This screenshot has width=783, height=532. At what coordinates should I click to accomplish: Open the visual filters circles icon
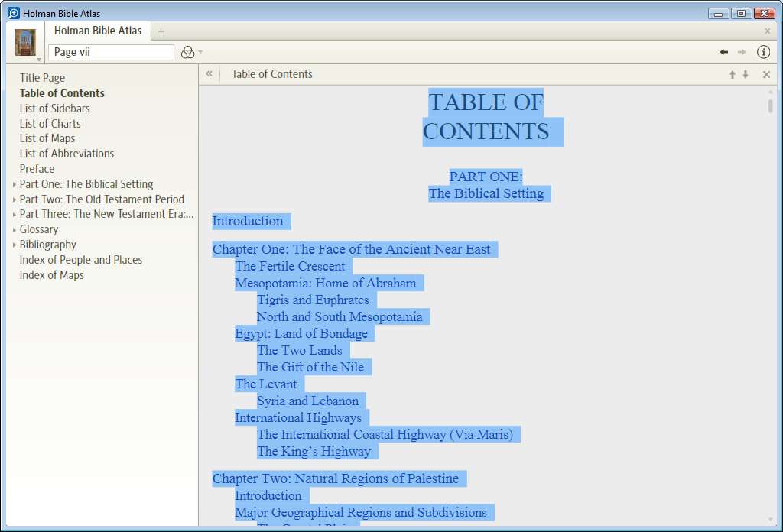[x=187, y=52]
